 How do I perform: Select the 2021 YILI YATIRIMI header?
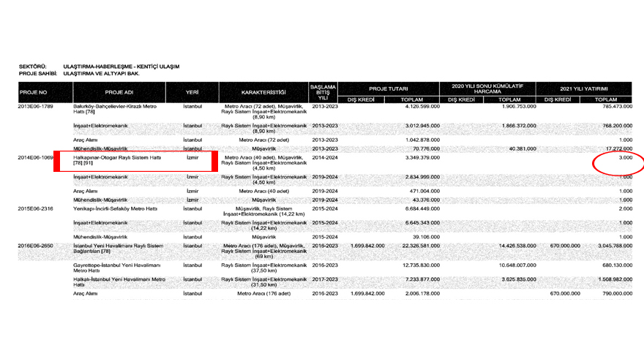click(x=584, y=87)
